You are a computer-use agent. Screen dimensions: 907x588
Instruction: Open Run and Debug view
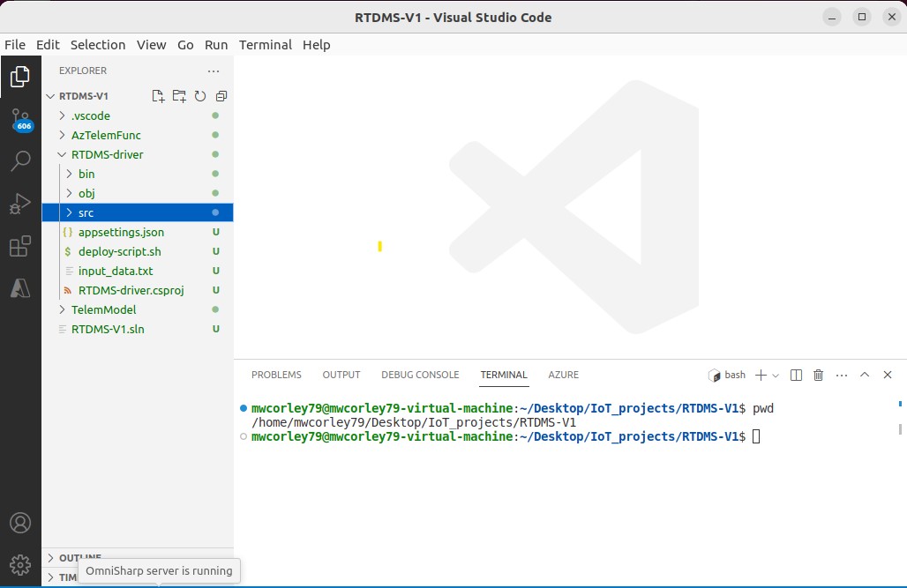[x=20, y=205]
